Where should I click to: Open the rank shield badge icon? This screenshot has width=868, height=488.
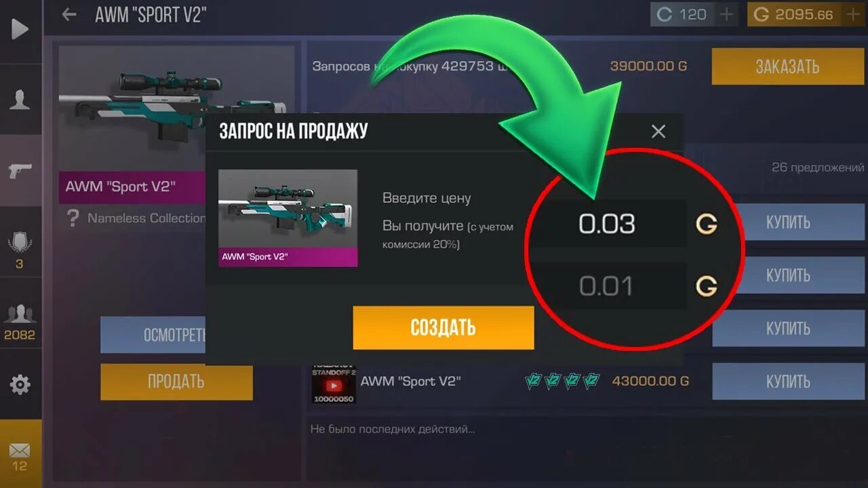20,241
